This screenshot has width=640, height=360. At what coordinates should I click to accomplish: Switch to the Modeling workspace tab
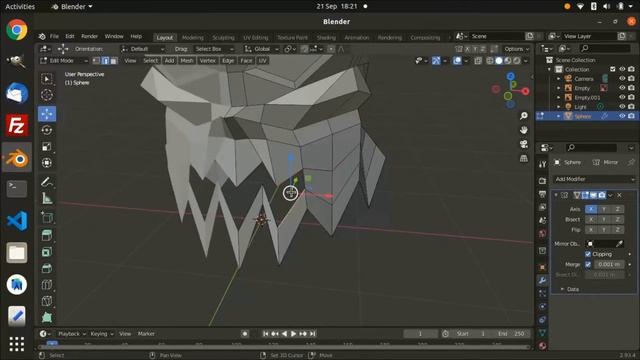pos(193,38)
